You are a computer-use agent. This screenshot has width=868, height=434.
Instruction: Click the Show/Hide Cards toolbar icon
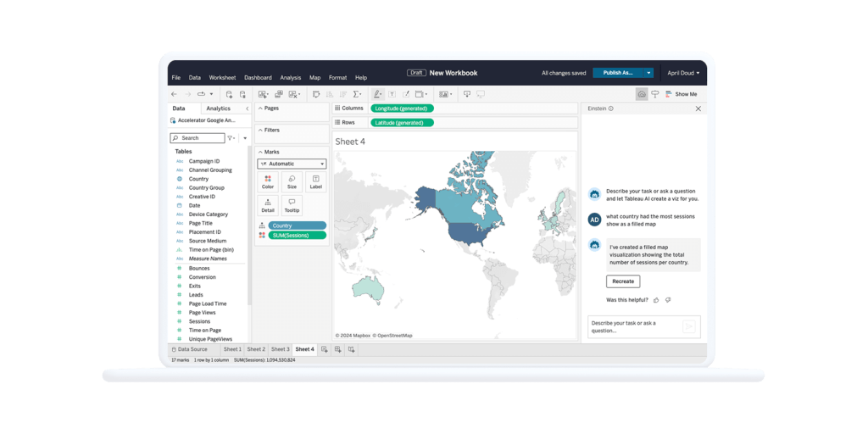coord(443,94)
